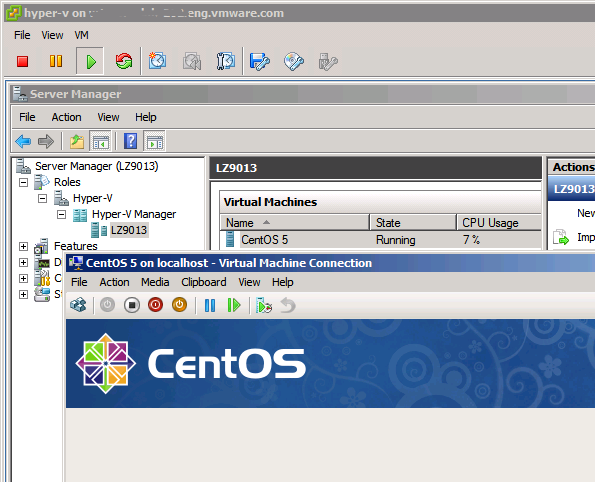Select the Hyper-V tree item
This screenshot has width=595, height=482.
(93, 198)
